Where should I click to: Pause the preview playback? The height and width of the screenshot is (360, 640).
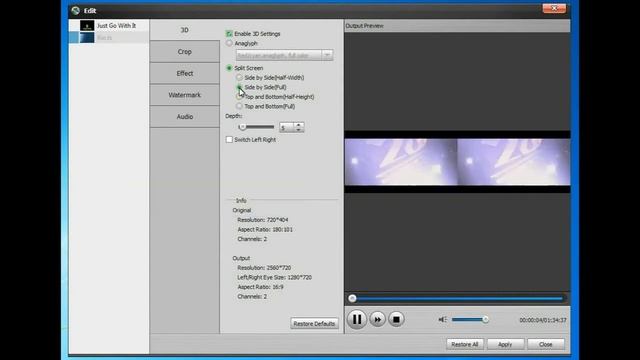point(356,319)
